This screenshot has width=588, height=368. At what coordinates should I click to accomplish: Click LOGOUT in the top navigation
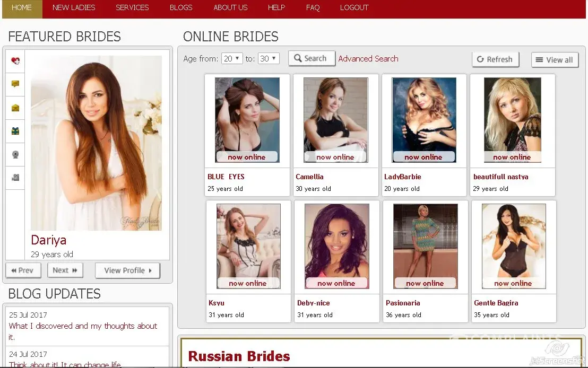coord(354,7)
